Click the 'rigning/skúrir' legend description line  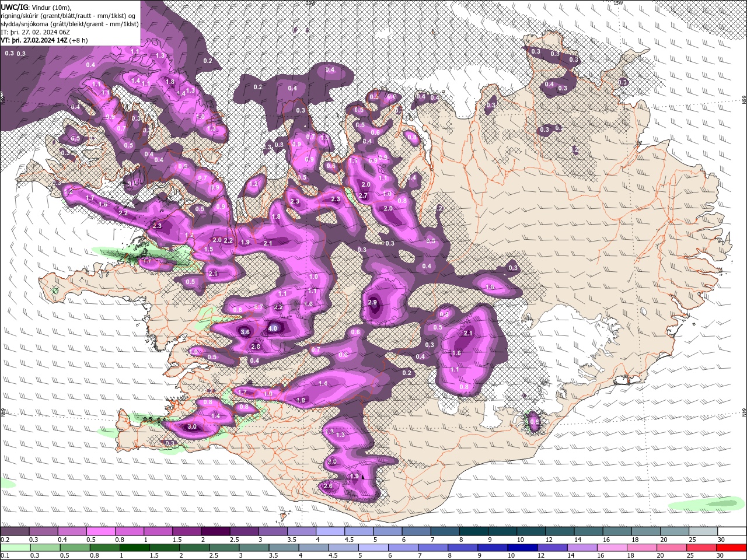pos(69,15)
